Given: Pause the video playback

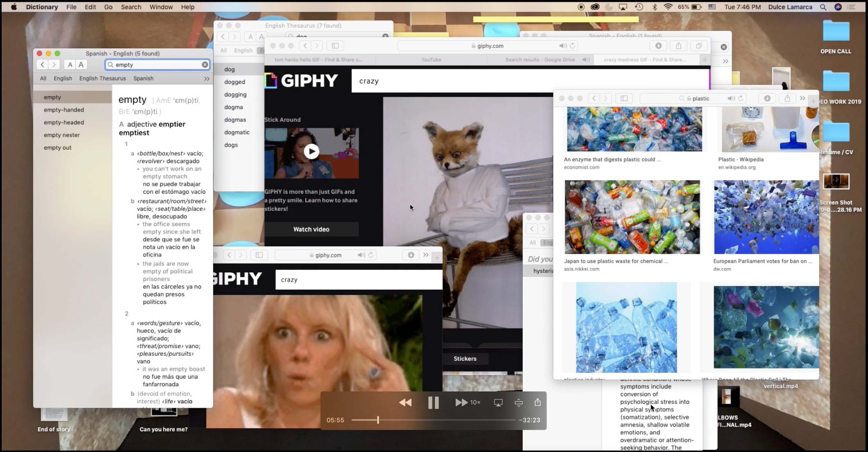Looking at the screenshot, I should coord(433,403).
